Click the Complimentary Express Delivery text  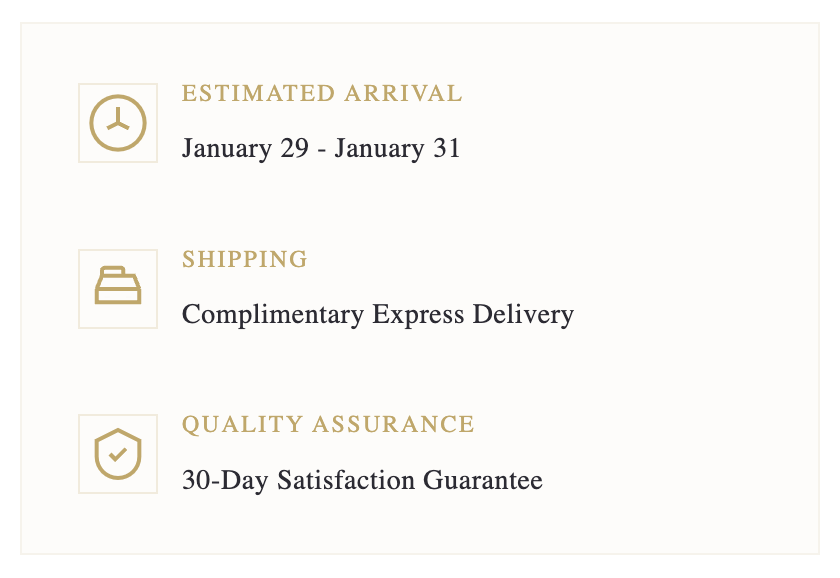pos(378,315)
